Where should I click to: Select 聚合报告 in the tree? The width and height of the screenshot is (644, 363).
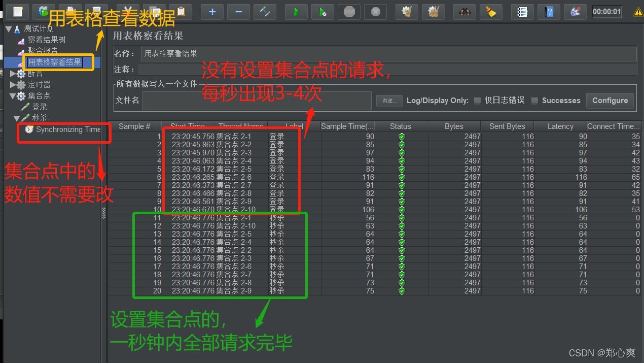pos(43,51)
